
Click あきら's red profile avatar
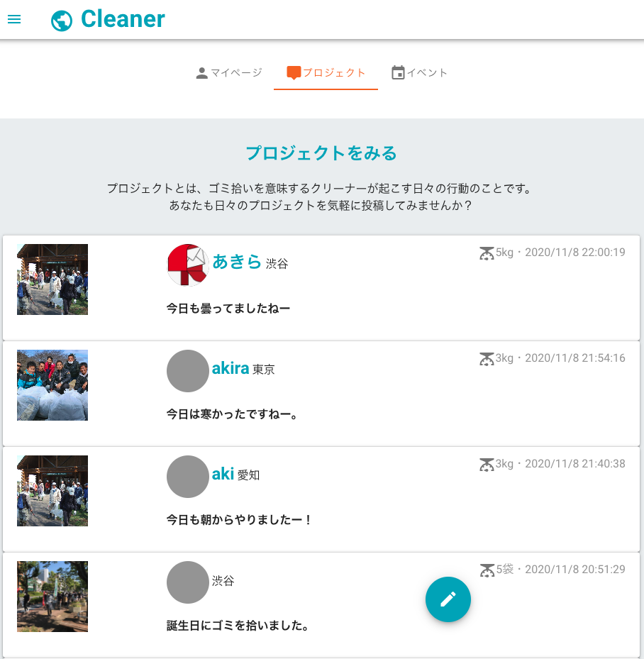pos(187,264)
